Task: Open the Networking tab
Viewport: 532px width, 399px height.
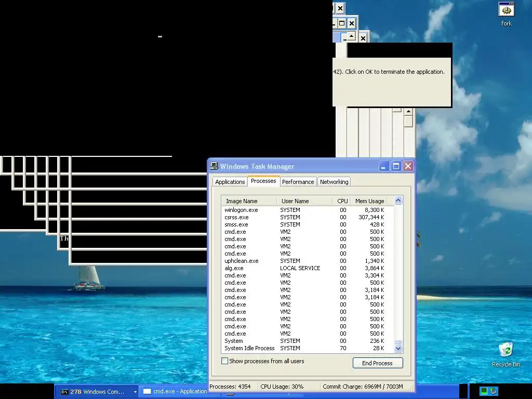Action: tap(334, 182)
